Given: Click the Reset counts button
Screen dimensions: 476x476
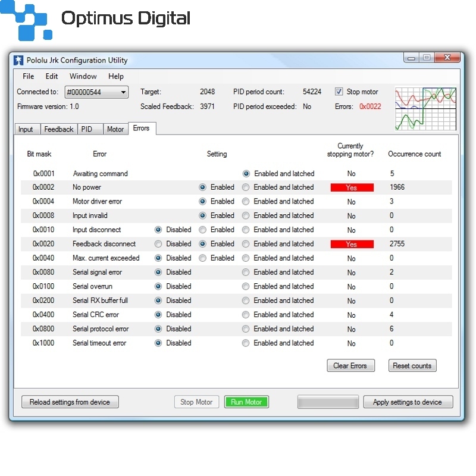Looking at the screenshot, I should 412,365.
